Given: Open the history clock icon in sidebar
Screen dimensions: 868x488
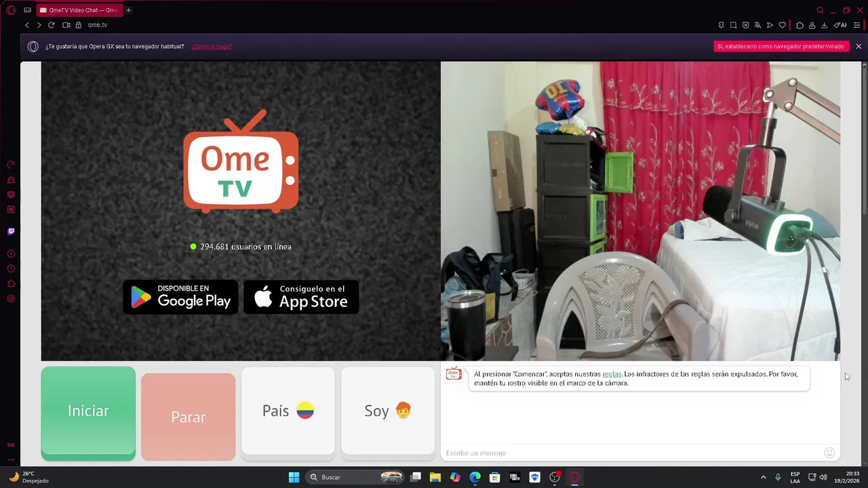Looking at the screenshot, I should pos(11,268).
